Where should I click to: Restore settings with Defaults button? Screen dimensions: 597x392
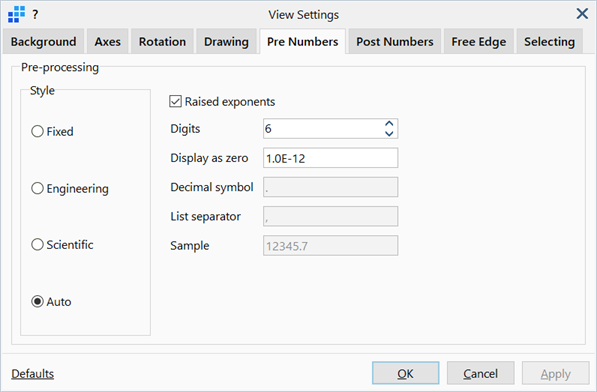pyautogui.click(x=33, y=374)
